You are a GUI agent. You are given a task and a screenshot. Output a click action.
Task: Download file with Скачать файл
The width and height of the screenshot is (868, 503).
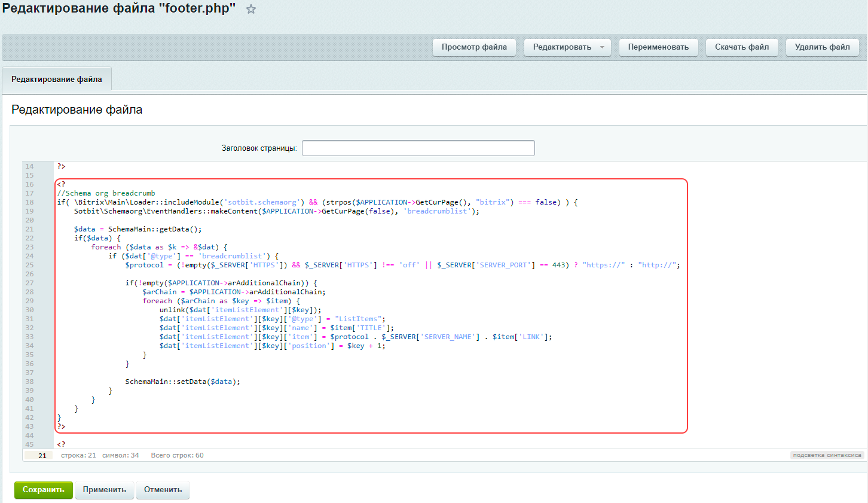tap(742, 47)
